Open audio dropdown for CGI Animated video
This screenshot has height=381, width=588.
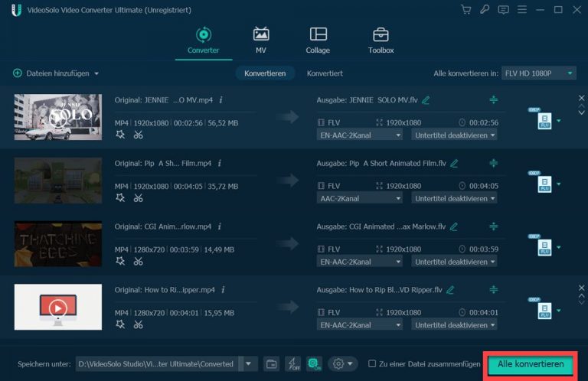click(x=360, y=262)
